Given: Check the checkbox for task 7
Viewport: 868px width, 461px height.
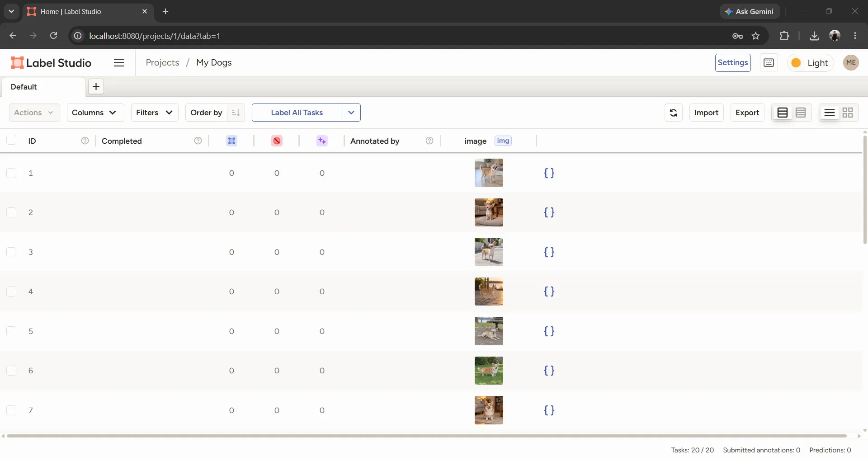Looking at the screenshot, I should pyautogui.click(x=11, y=410).
